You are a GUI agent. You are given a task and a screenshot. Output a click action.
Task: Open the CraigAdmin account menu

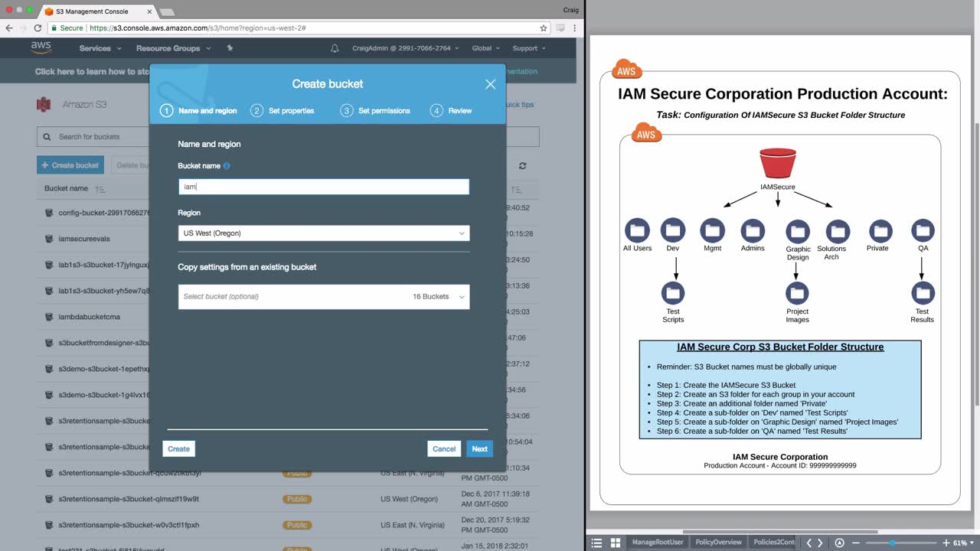[406, 48]
